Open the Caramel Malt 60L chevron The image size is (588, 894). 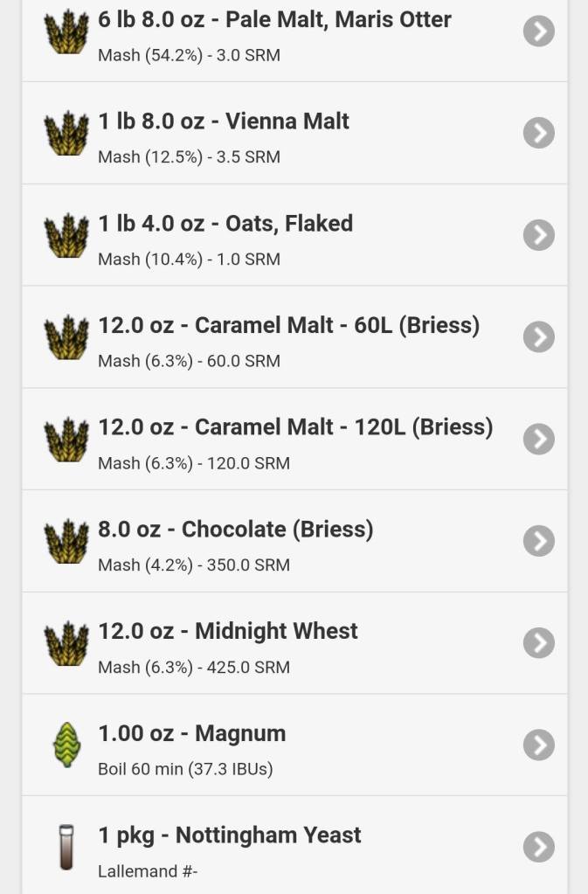tap(539, 336)
